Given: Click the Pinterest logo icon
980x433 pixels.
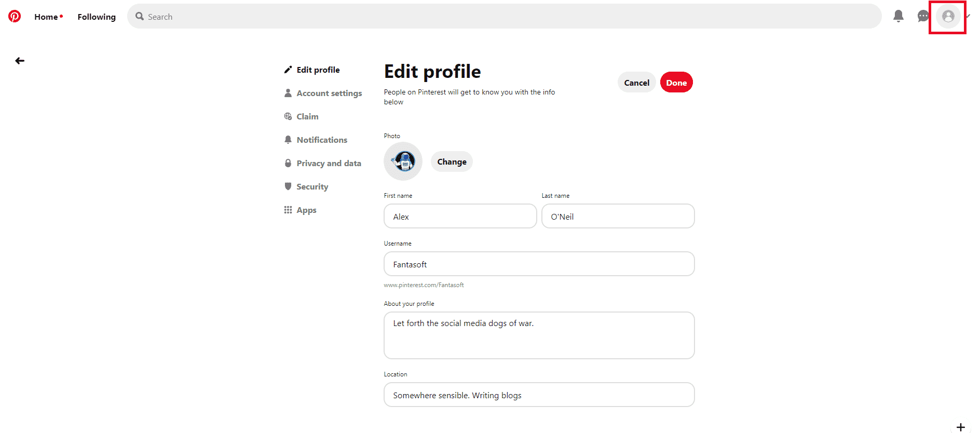Looking at the screenshot, I should pos(15,16).
